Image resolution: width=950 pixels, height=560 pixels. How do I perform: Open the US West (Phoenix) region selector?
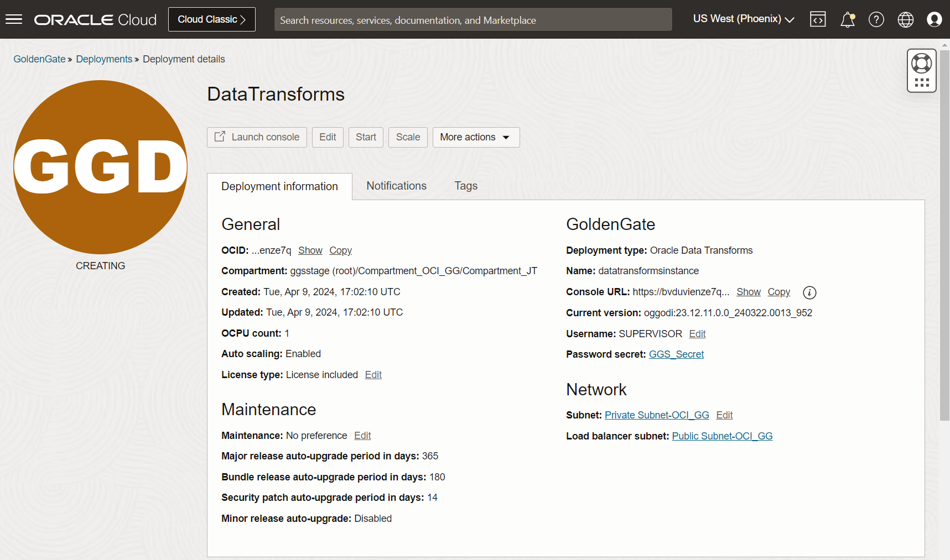(x=743, y=18)
